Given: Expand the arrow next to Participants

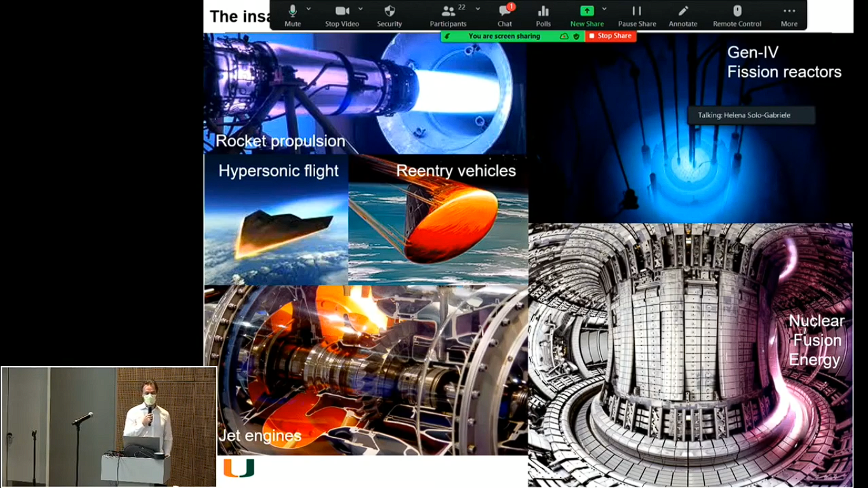Looking at the screenshot, I should click(x=478, y=9).
